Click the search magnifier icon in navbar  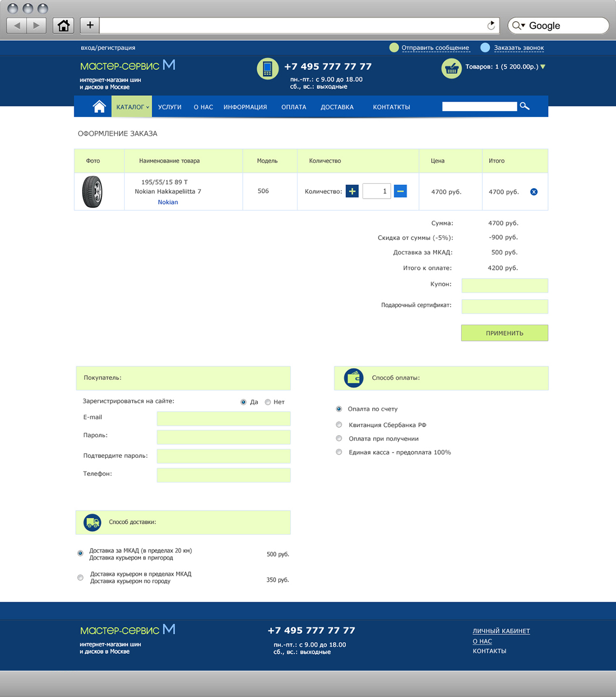point(524,106)
